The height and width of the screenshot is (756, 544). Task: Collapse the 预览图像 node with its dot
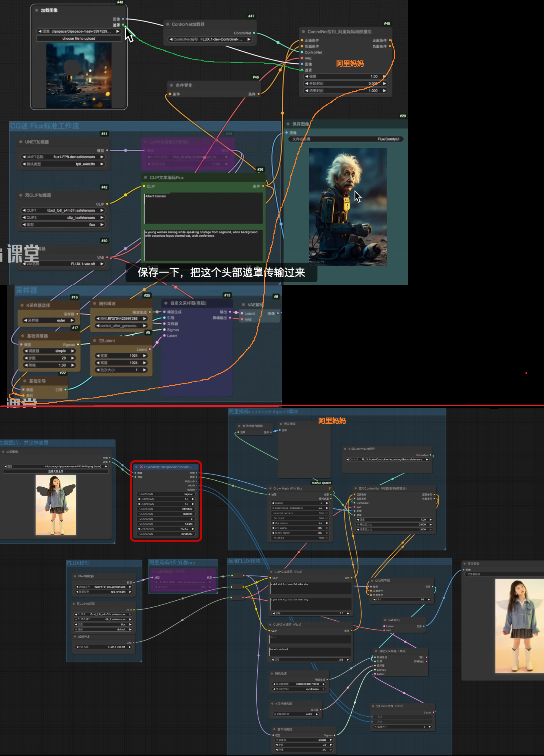[281, 424]
